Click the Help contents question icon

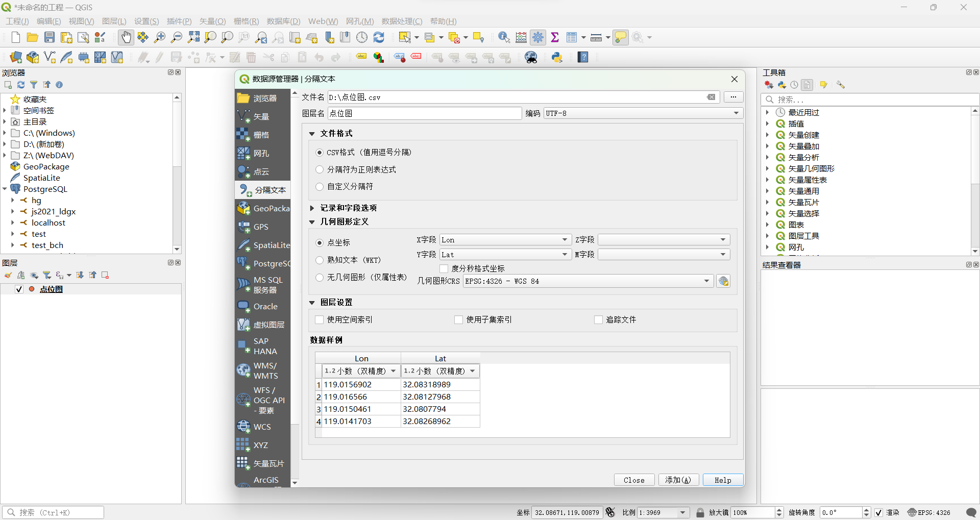[583, 57]
